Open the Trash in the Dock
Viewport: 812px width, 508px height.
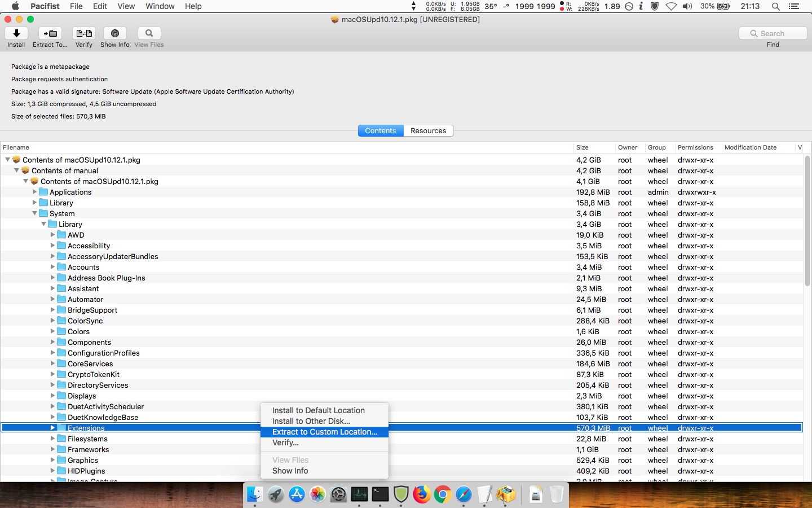[x=557, y=494]
